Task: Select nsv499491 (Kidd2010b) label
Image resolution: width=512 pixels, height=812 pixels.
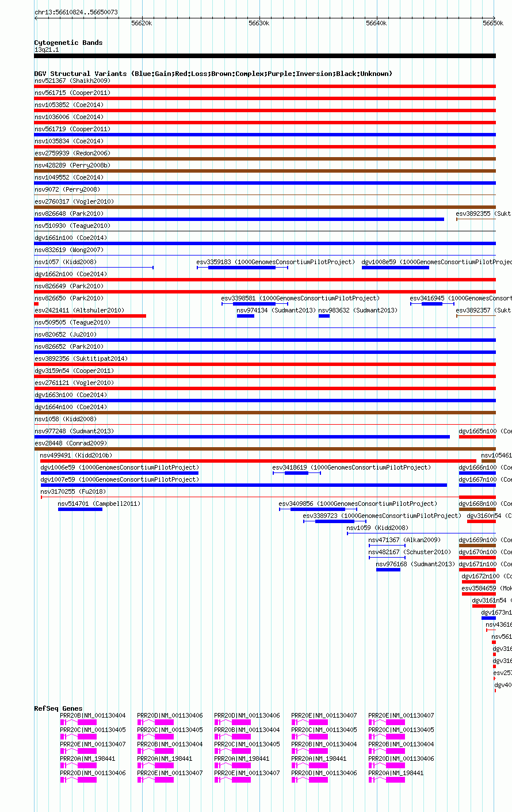Action: pyautogui.click(x=77, y=455)
